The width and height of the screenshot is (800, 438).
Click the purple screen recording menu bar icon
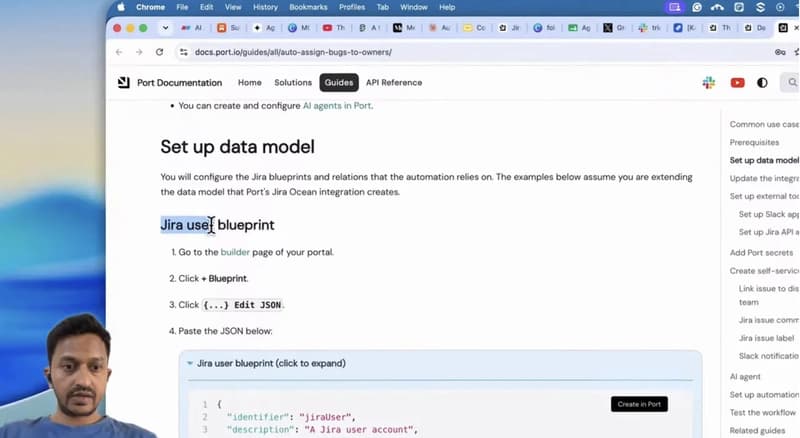click(x=674, y=7)
